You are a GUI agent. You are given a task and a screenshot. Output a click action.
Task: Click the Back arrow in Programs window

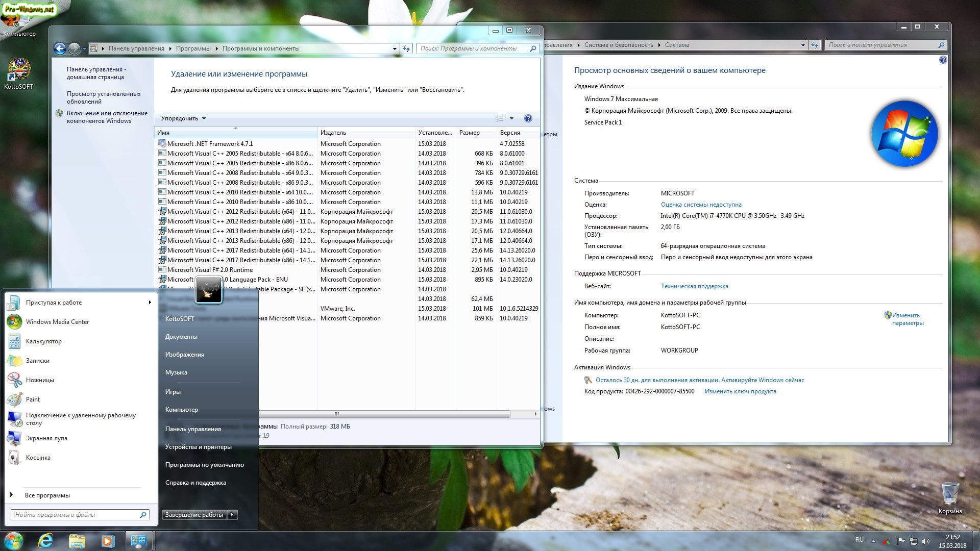pyautogui.click(x=60, y=48)
